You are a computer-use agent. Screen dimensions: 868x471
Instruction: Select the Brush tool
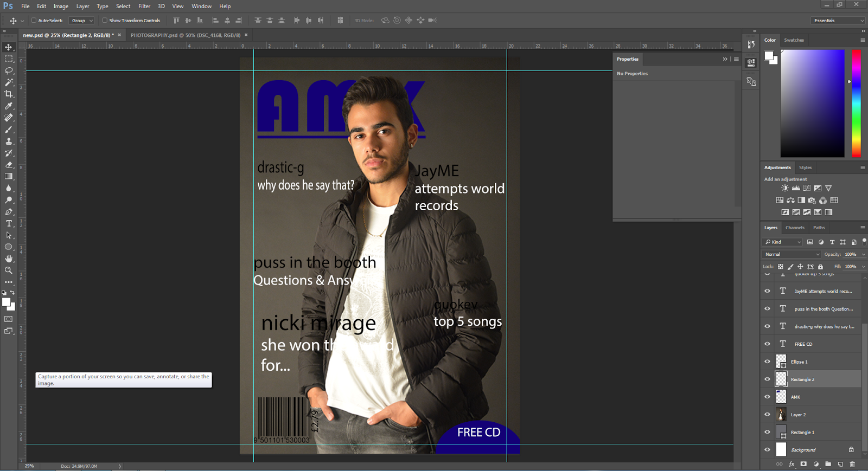click(x=9, y=130)
